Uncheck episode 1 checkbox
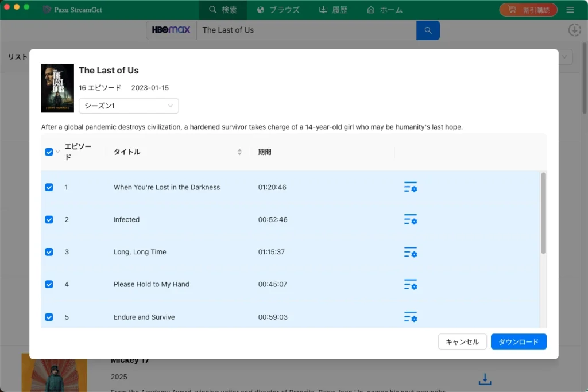 click(x=49, y=187)
